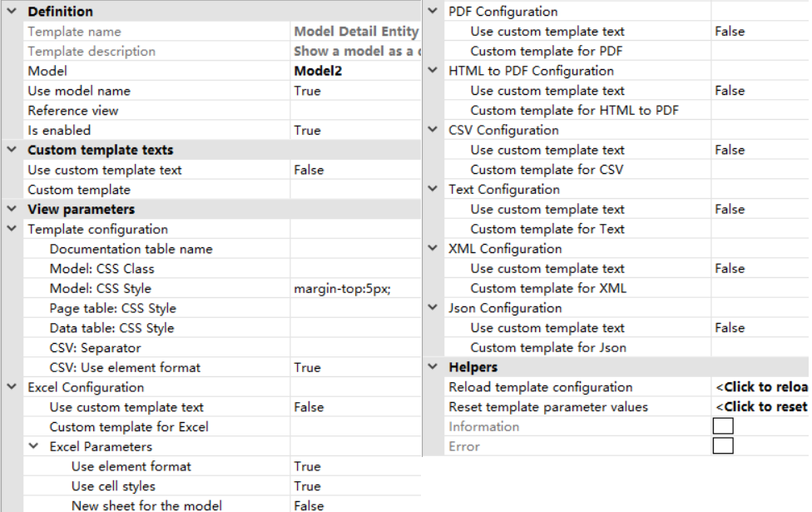Collapse the Excel Parameters subgroup
The width and height of the screenshot is (812, 512).
pos(33,446)
